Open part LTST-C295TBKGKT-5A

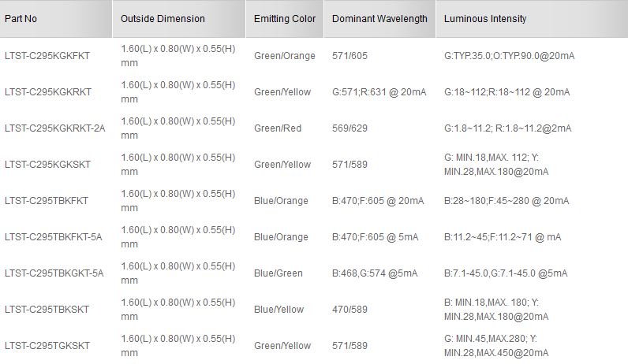point(54,273)
